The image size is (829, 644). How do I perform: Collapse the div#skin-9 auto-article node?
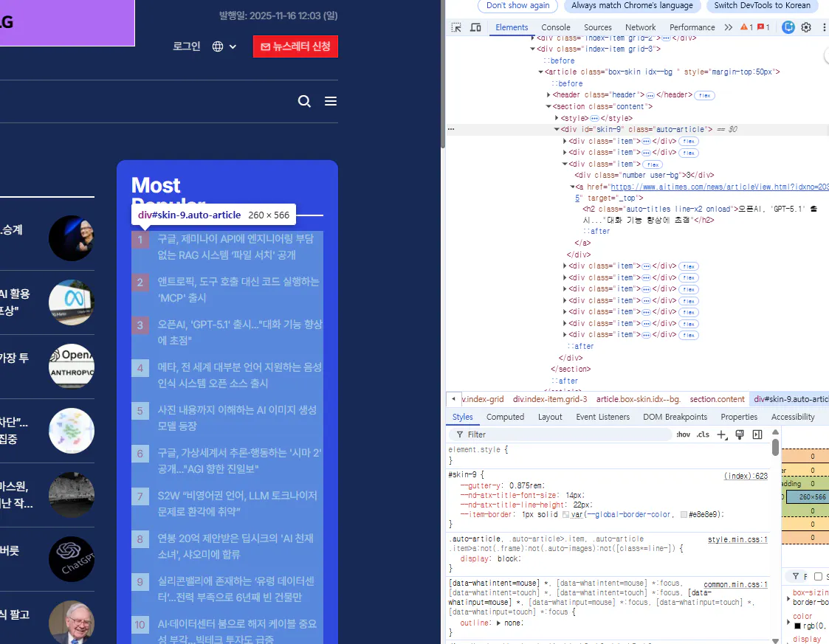coord(557,129)
